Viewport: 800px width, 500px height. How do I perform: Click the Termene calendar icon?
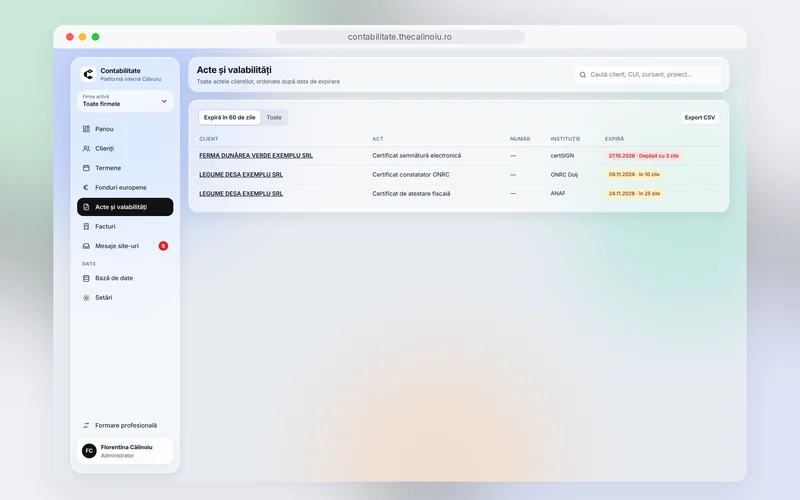[86, 168]
